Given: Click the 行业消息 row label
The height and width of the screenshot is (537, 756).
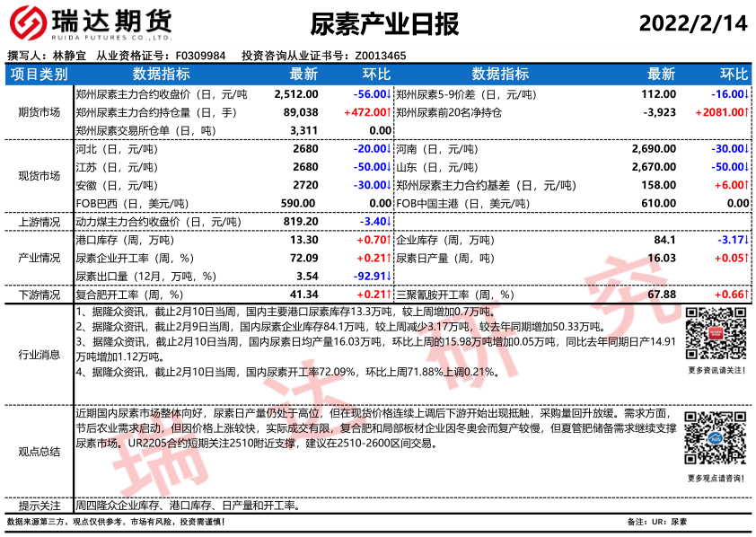Looking at the screenshot, I should pos(39,355).
